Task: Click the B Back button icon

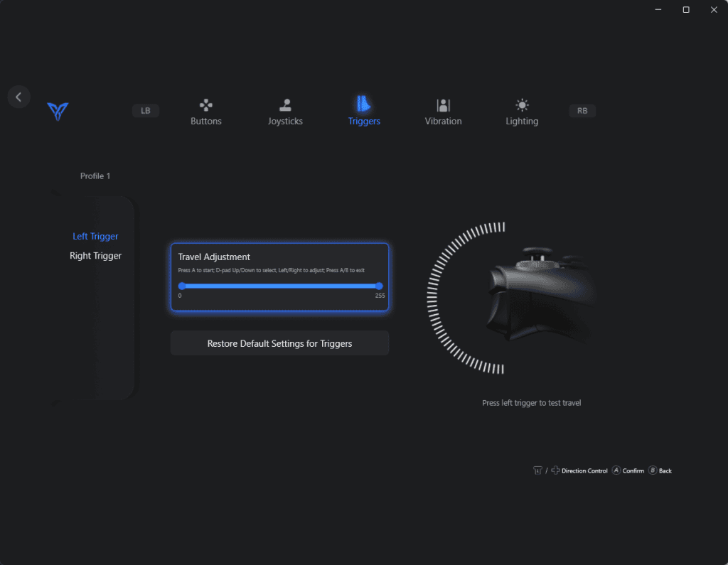Action: (x=653, y=470)
